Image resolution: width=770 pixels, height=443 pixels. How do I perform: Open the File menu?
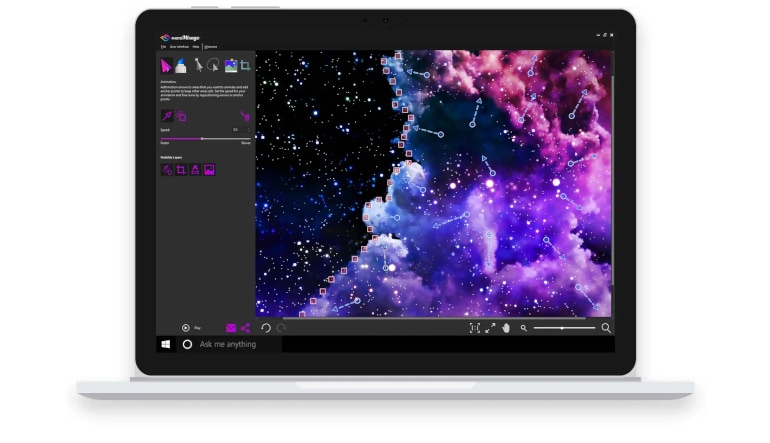tap(163, 47)
